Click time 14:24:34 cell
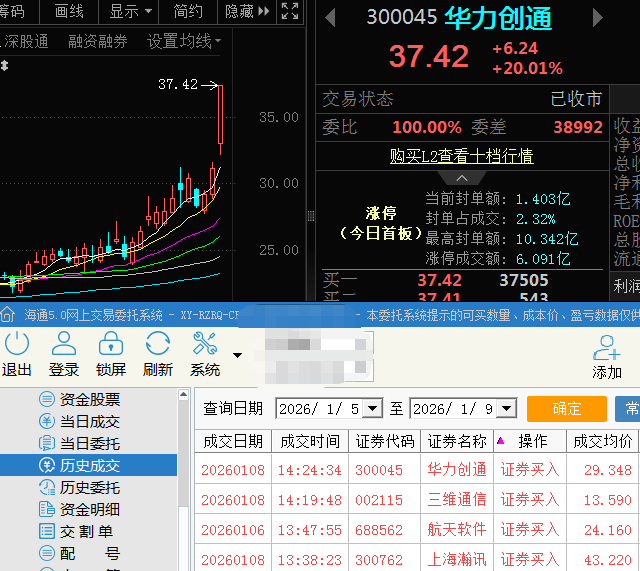The height and width of the screenshot is (571, 640). click(x=309, y=470)
